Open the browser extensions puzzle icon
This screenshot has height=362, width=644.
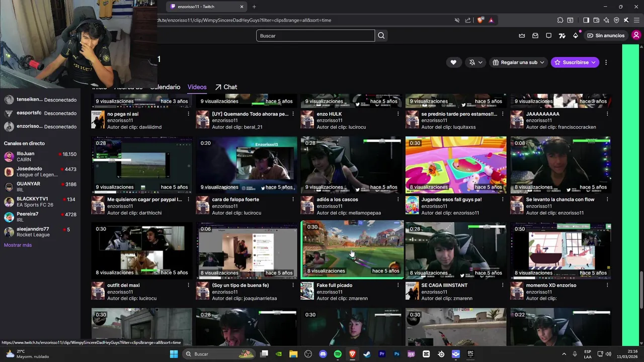tap(560, 20)
